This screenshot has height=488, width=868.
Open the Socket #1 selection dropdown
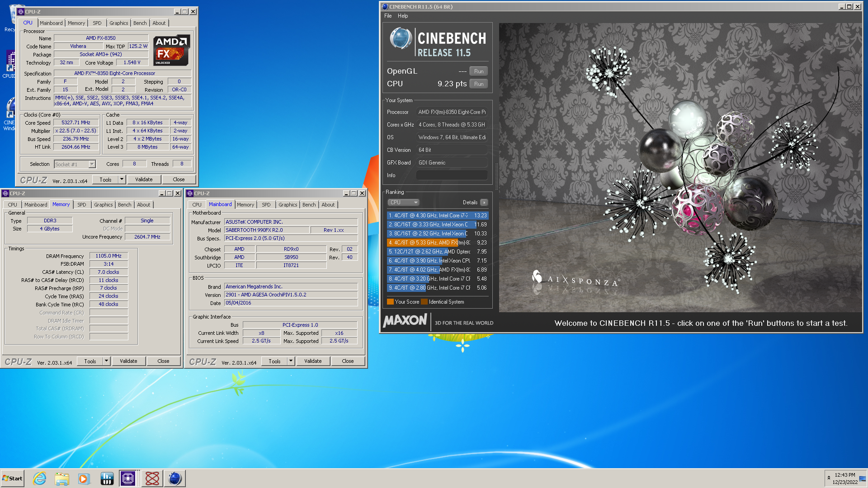[75, 164]
